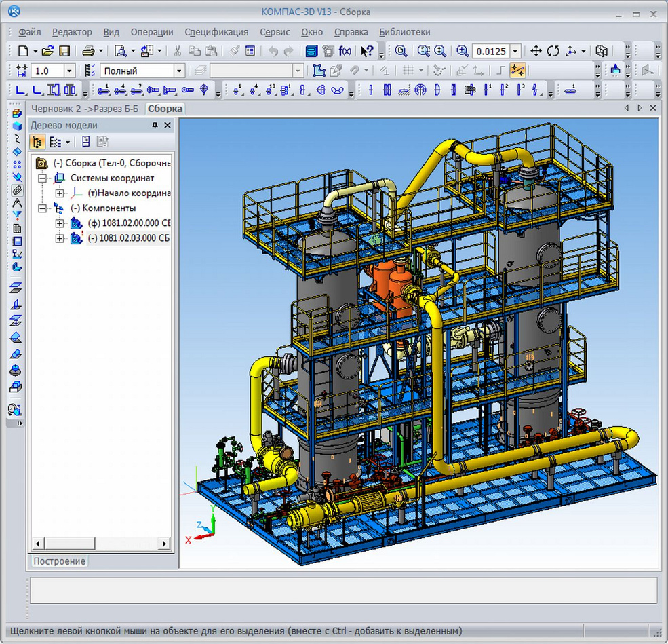Open the Полный display mode dropdown
The height and width of the screenshot is (644, 668).
tap(179, 71)
